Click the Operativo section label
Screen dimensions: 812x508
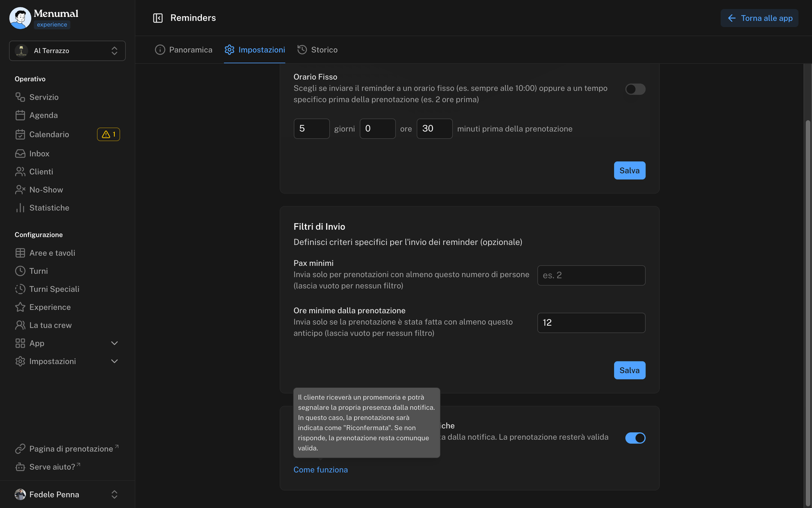point(30,79)
